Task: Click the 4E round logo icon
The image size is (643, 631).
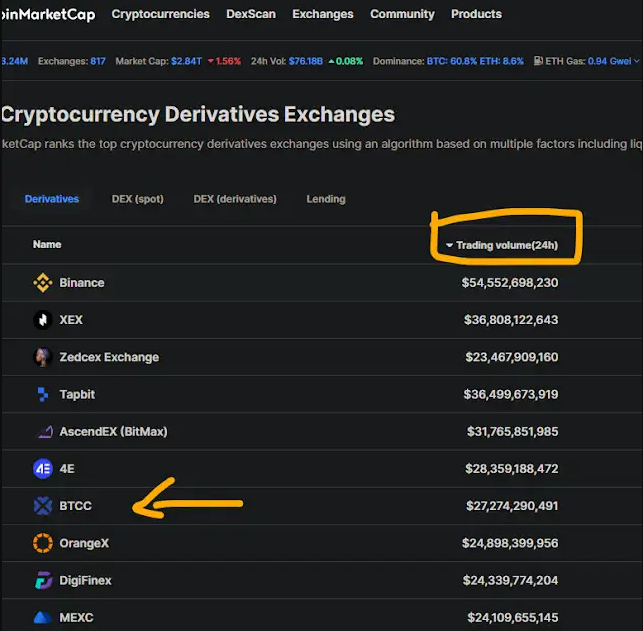Action: (x=43, y=469)
